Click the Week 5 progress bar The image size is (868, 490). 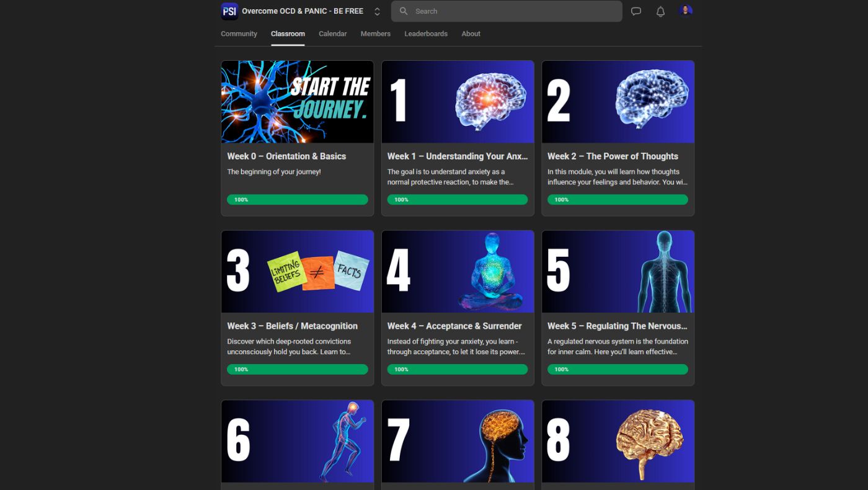[618, 370]
